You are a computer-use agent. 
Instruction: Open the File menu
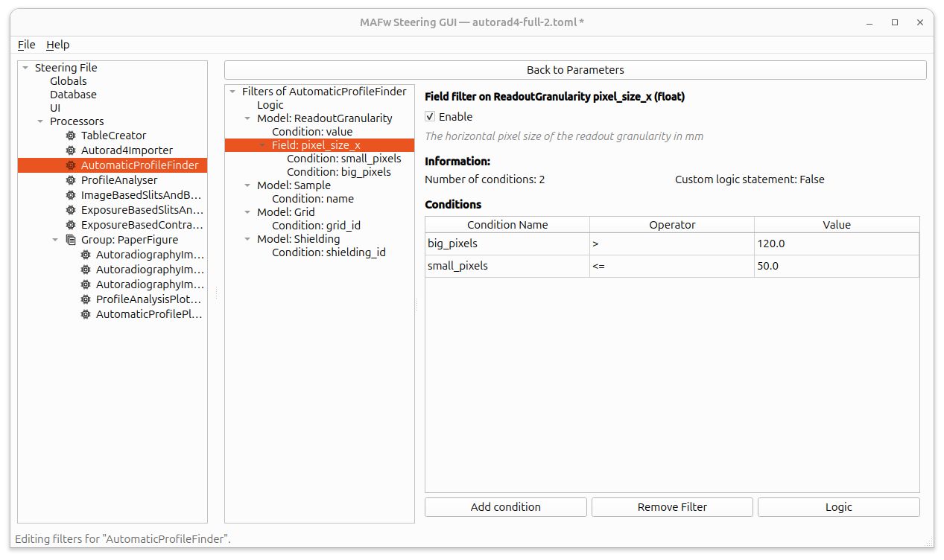coord(26,45)
